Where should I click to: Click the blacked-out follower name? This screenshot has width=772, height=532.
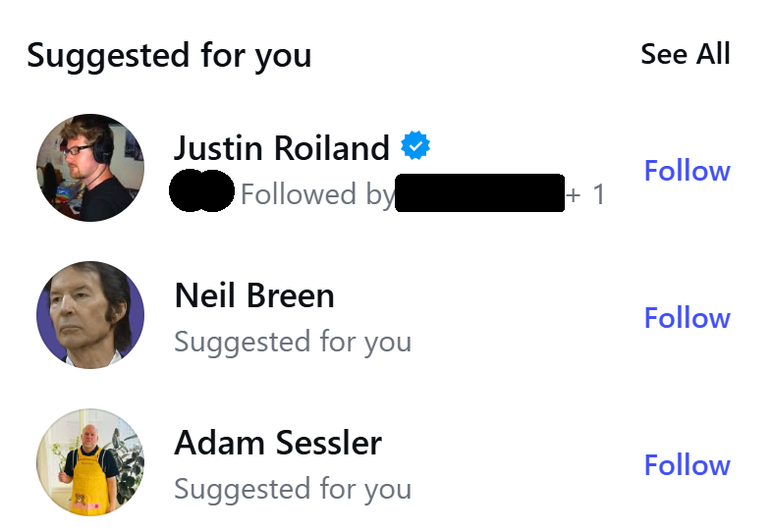tap(479, 193)
